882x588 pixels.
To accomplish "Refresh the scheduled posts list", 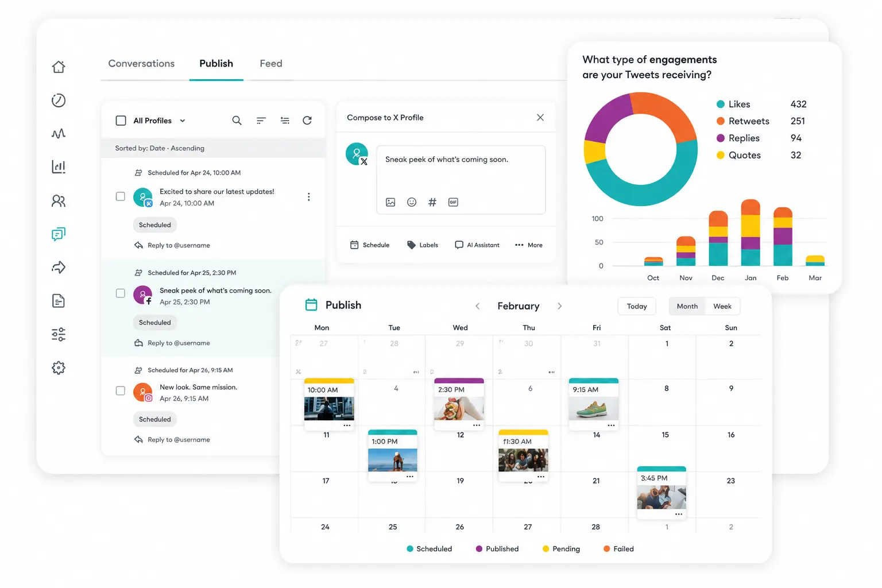I will pos(307,121).
